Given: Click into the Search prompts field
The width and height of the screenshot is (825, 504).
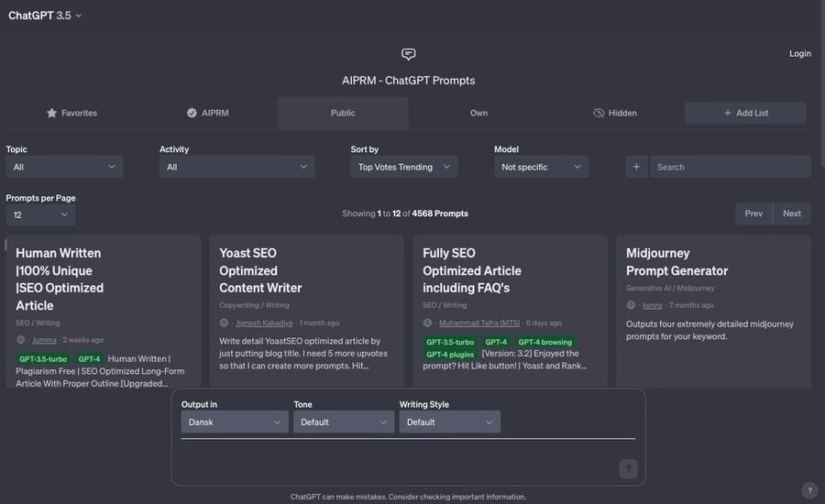Looking at the screenshot, I should point(730,167).
